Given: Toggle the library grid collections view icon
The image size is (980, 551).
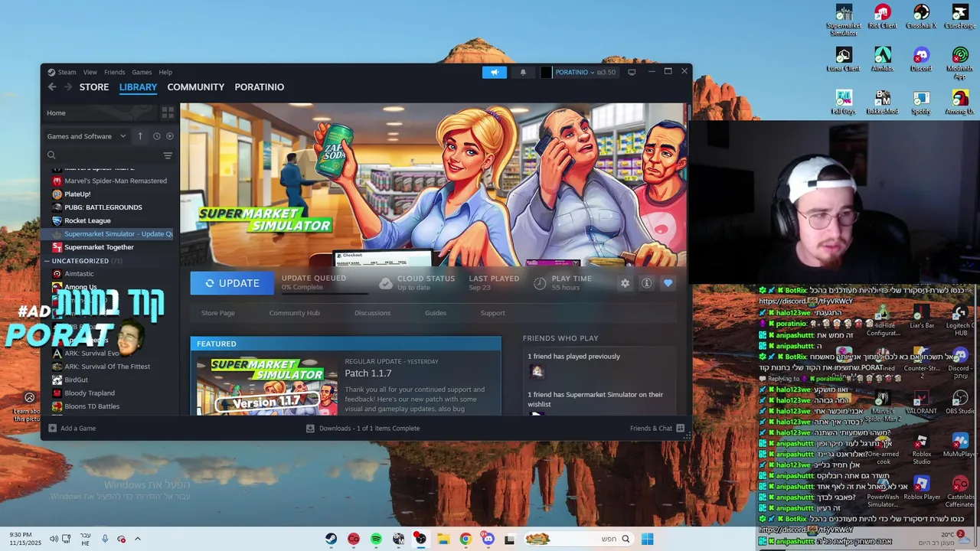Looking at the screenshot, I should tap(168, 112).
